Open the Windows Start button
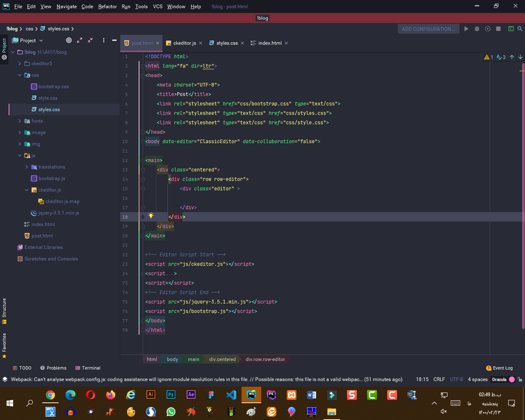The width and height of the screenshot is (525, 420). [10, 403]
